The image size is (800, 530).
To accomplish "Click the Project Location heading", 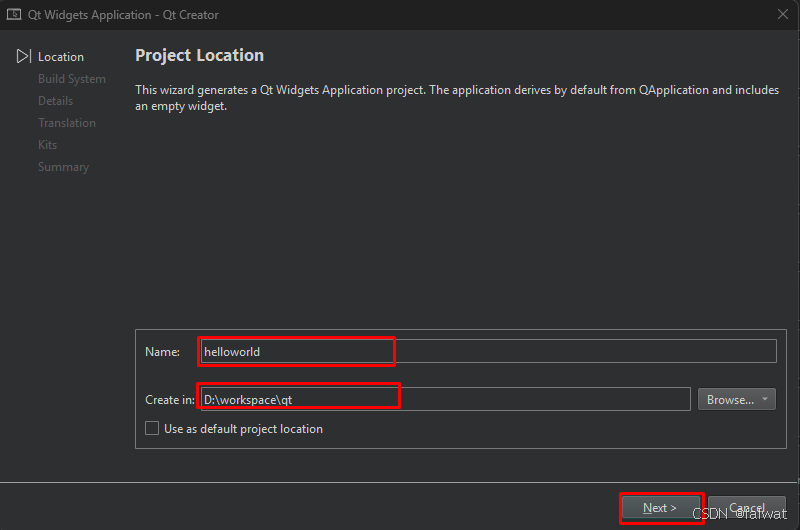I will 199,55.
